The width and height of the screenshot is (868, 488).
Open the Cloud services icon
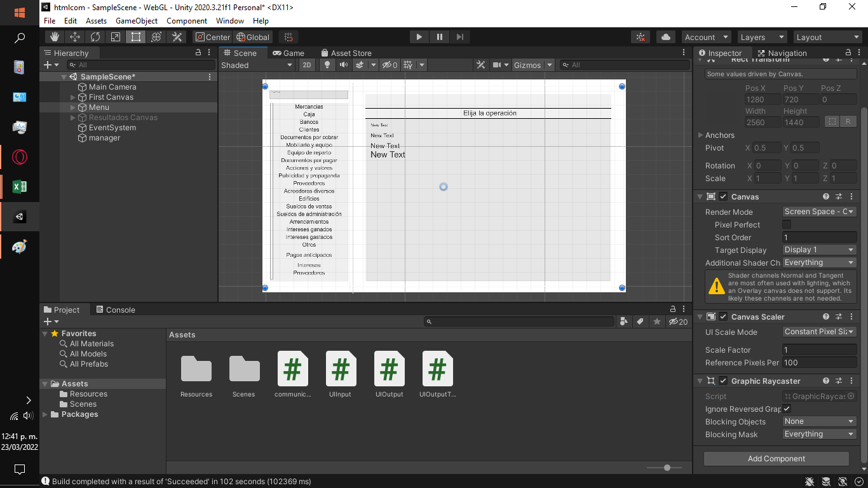click(665, 37)
